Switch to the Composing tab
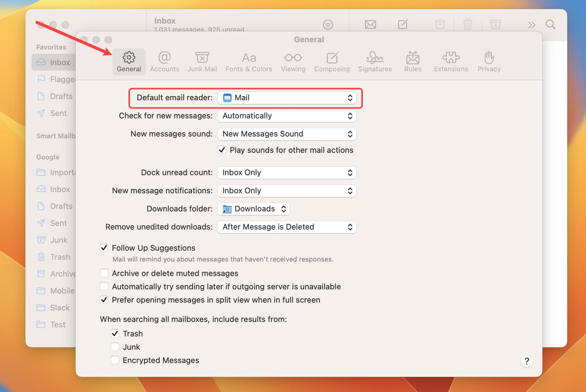 click(332, 62)
